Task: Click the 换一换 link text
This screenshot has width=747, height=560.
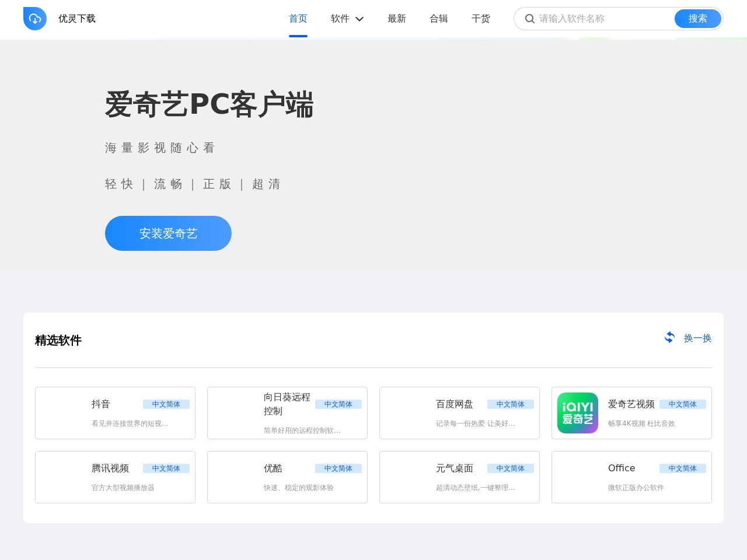Action: 697,338
